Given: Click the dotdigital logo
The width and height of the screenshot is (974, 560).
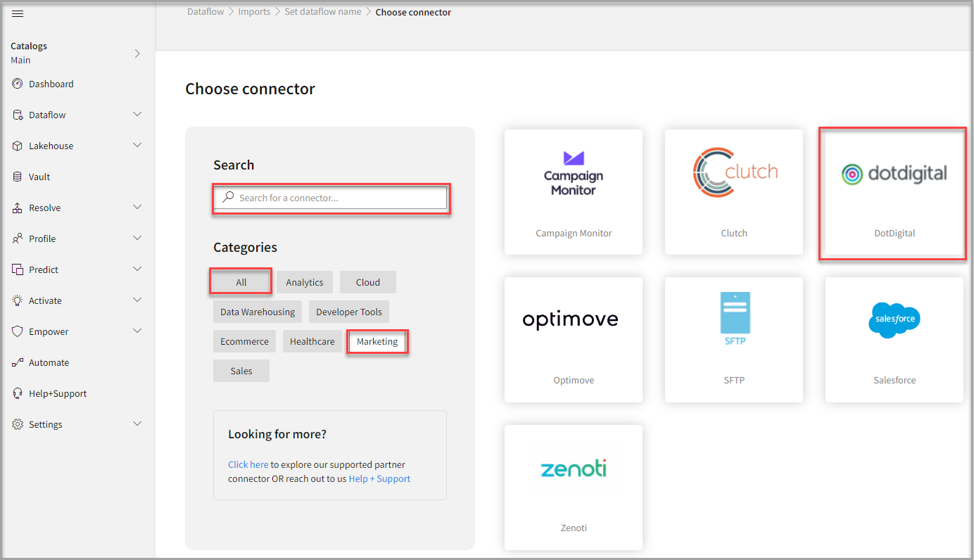Looking at the screenshot, I should pyautogui.click(x=894, y=174).
